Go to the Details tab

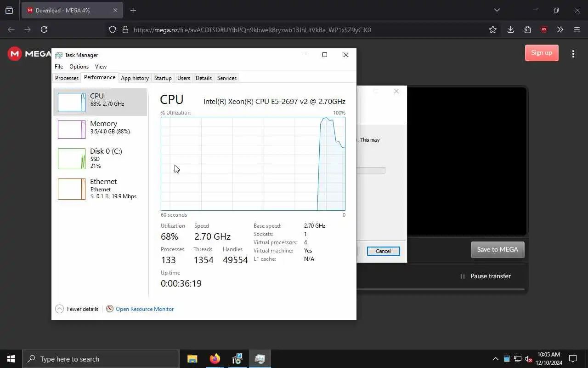tap(204, 78)
